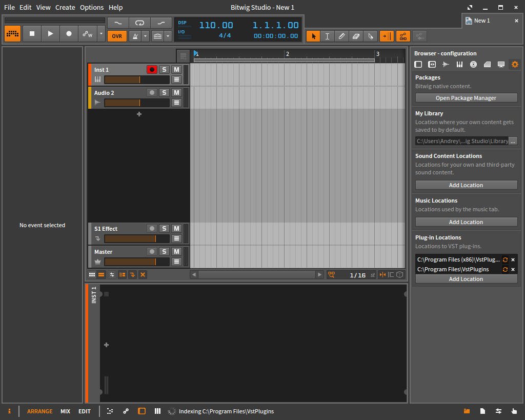Open the Audio 2 track menu button
The width and height of the screenshot is (525, 420).
pos(176,103)
